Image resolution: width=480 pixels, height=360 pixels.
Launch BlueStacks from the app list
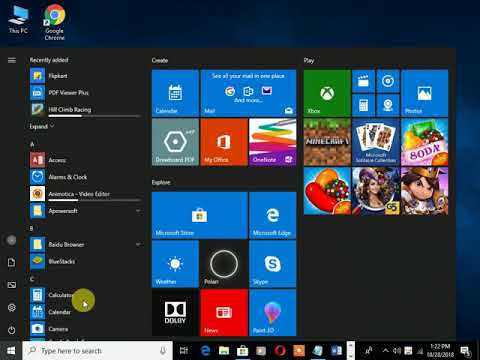tap(85, 261)
